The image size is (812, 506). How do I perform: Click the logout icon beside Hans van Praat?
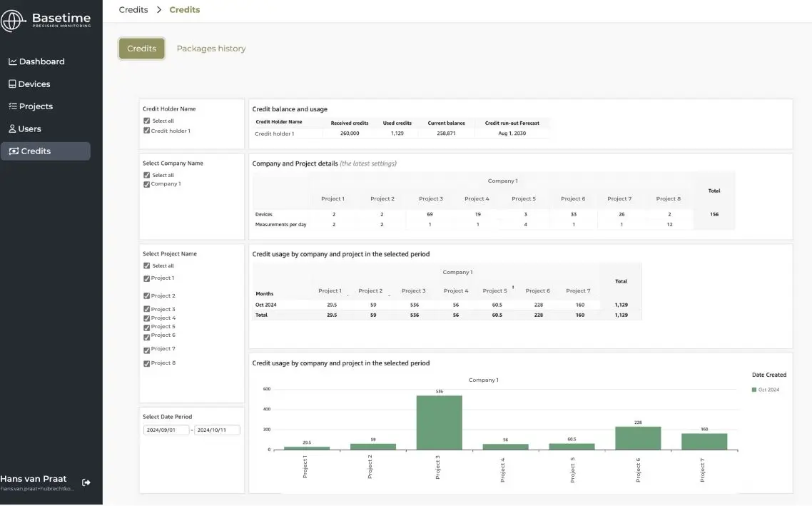[86, 482]
